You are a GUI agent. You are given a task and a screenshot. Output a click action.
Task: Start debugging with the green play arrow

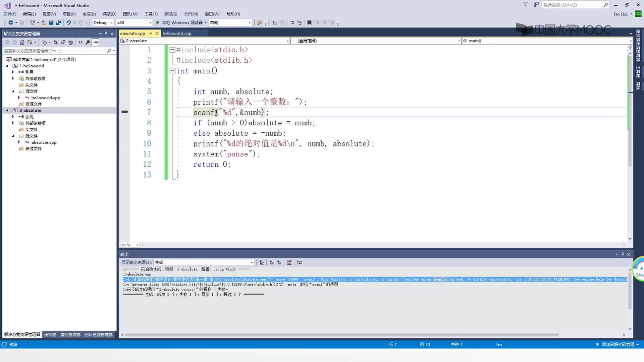[x=158, y=22]
